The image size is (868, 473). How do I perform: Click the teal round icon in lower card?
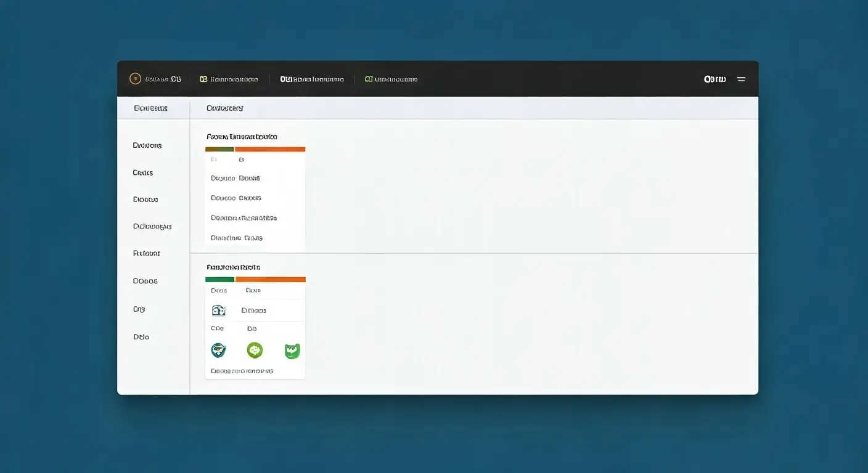click(218, 350)
